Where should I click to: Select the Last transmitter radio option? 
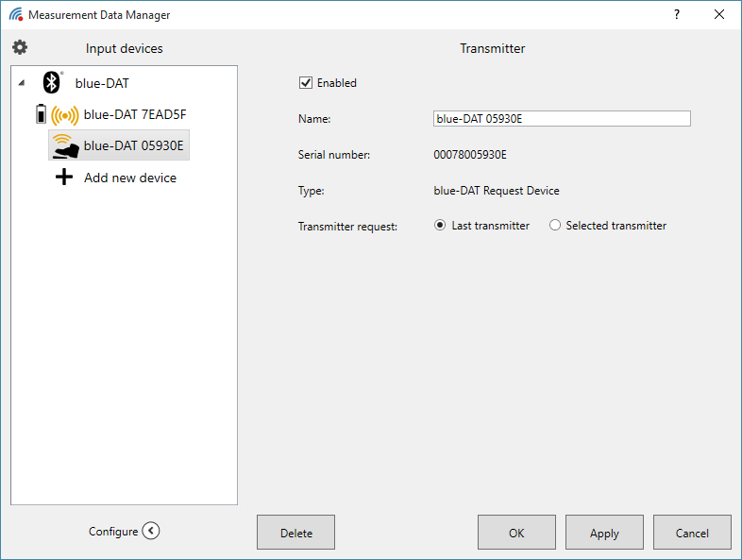coord(440,226)
